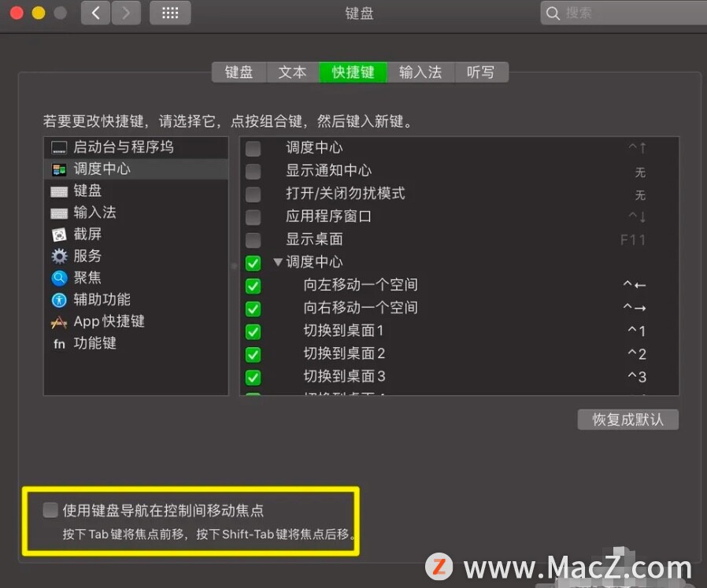
Task: Click ^← shortcut for 向左移动一个空间
Action: (635, 285)
